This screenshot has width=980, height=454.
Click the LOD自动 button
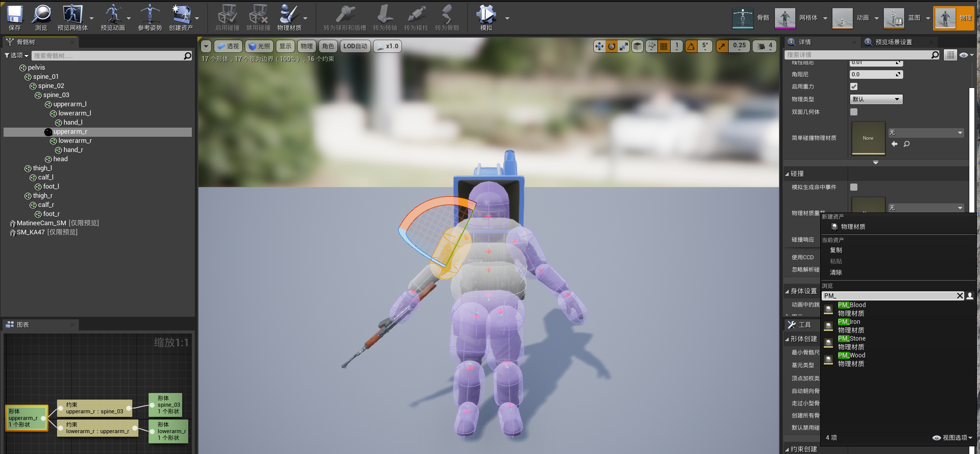click(355, 46)
